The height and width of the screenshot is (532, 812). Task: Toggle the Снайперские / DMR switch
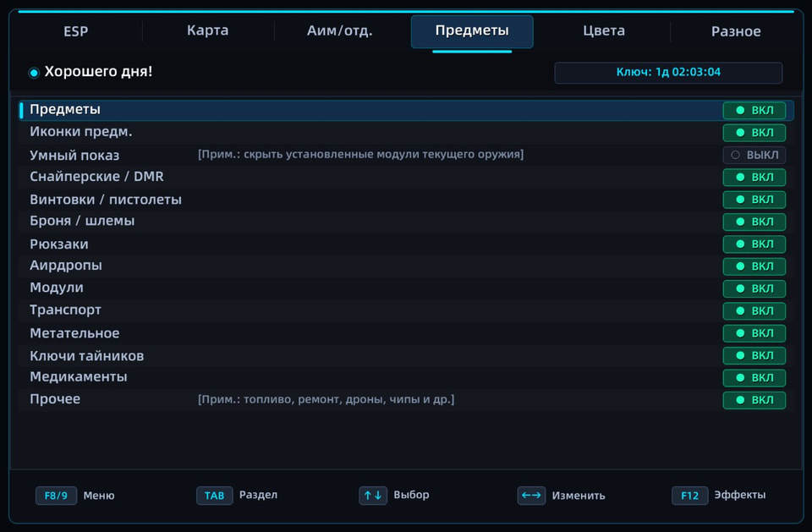754,177
